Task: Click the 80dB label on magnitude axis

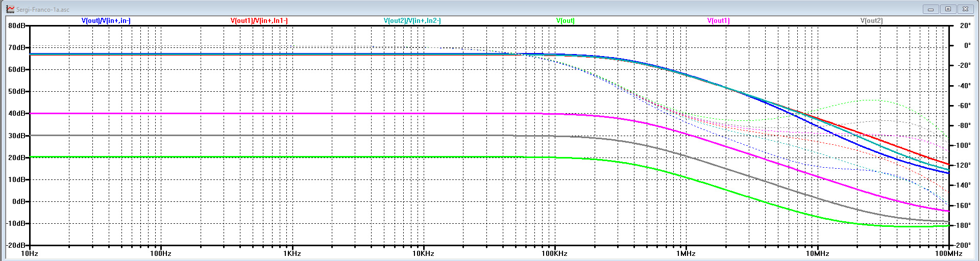Action: (16, 25)
